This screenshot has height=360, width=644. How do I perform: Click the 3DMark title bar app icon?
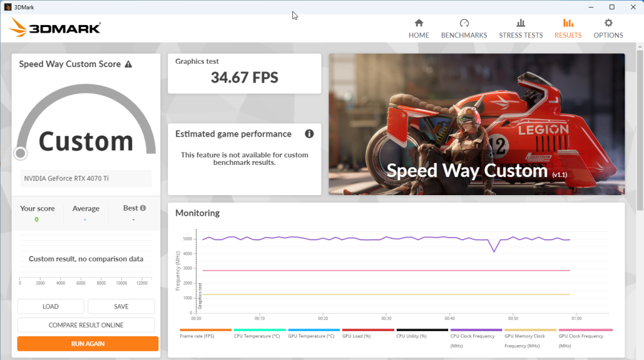pyautogui.click(x=7, y=7)
